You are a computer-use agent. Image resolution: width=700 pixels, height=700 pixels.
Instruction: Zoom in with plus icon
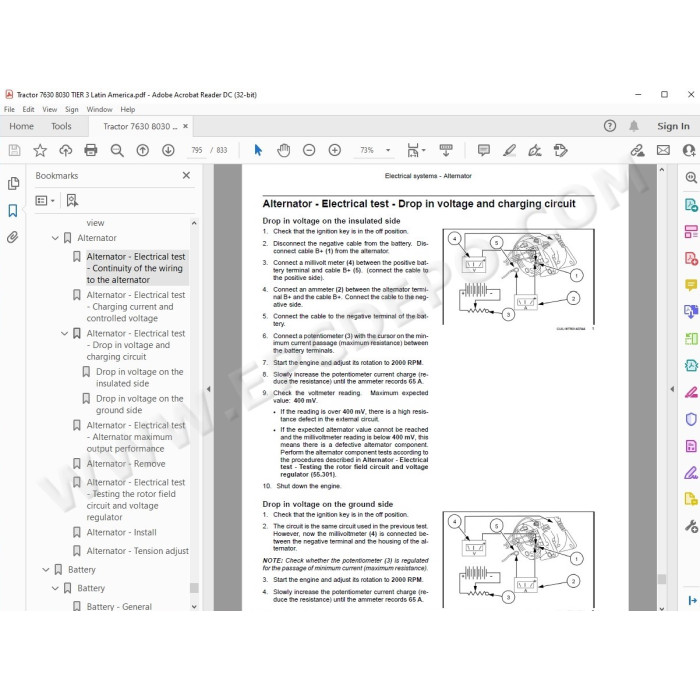pyautogui.click(x=334, y=150)
